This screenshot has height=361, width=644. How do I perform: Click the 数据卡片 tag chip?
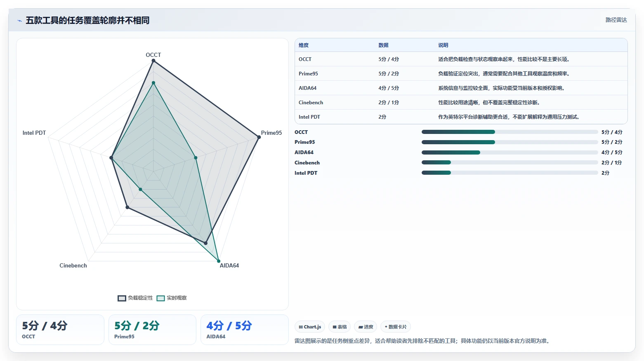396,327
